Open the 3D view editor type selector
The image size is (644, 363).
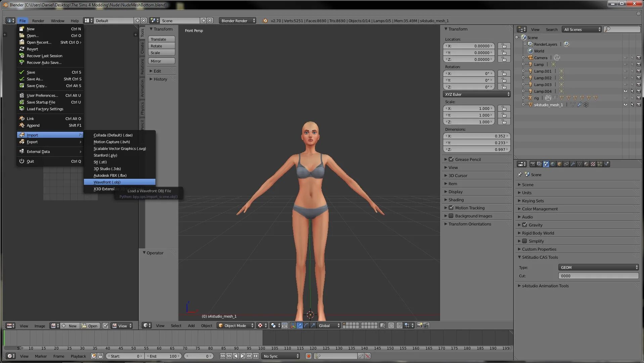pyautogui.click(x=147, y=325)
